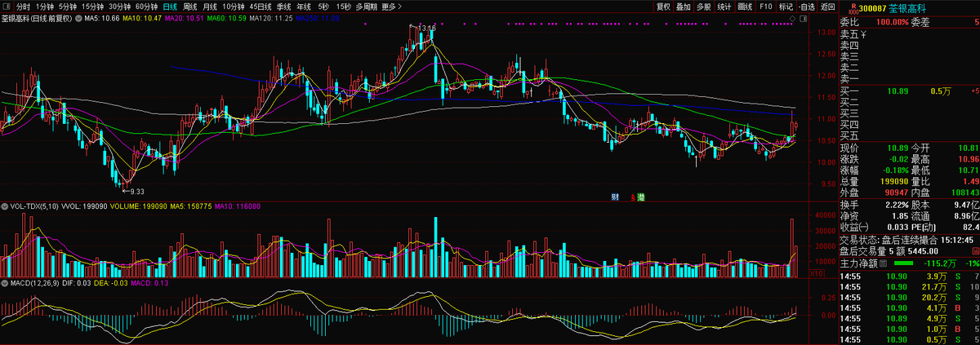Viewport: 980px width, 345px height.
Task: Select the 15秒 period
Action: (344, 7)
